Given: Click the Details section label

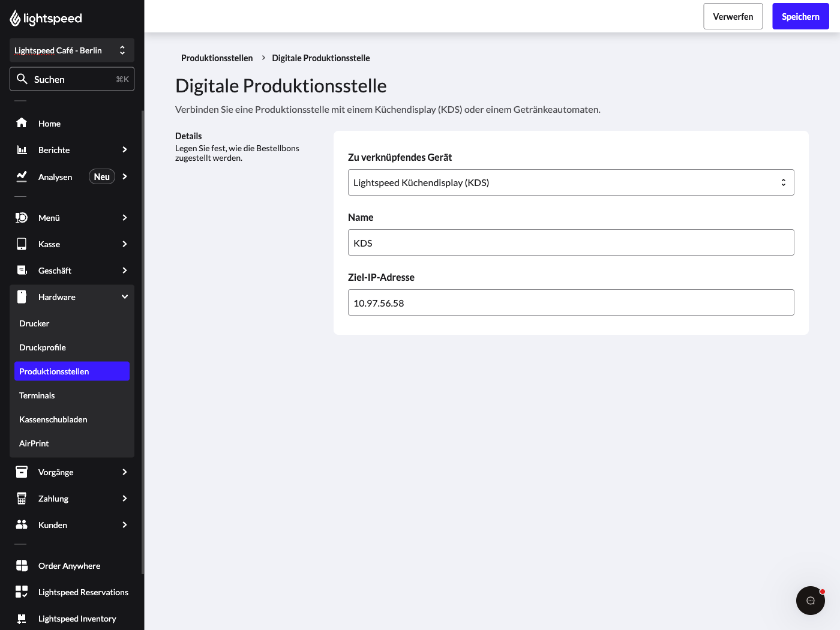Looking at the screenshot, I should [x=188, y=136].
